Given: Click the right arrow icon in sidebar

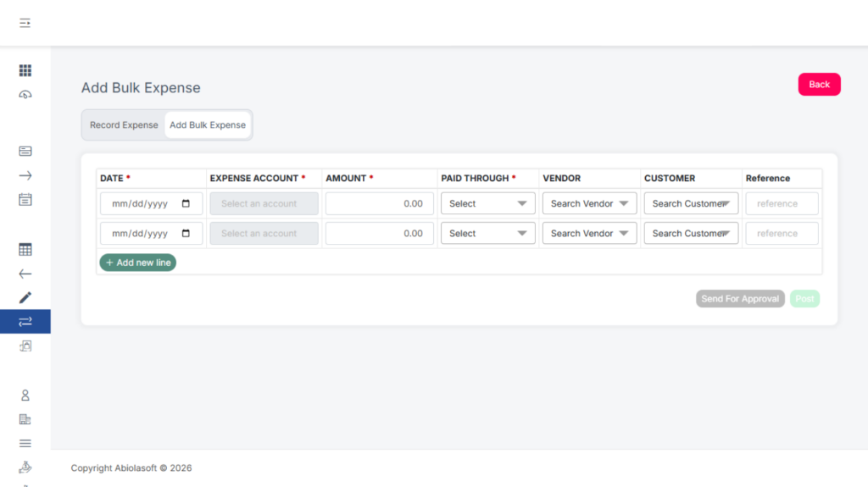Looking at the screenshot, I should tap(25, 175).
